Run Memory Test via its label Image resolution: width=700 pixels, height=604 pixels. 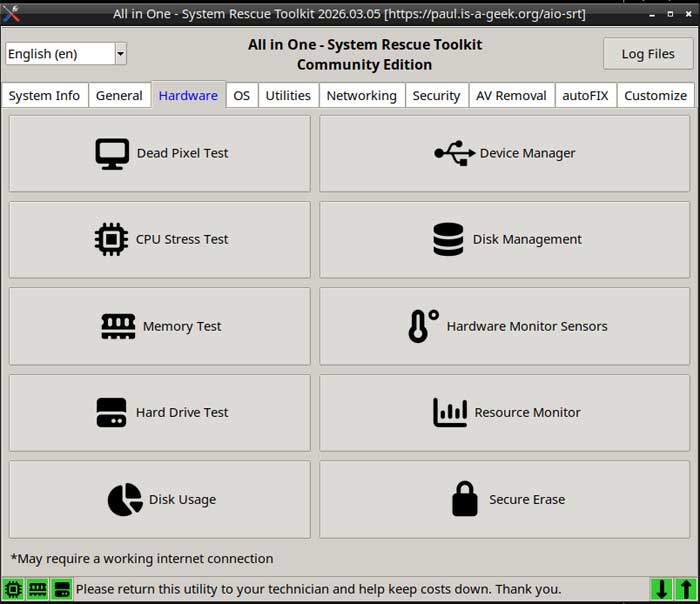pos(182,326)
